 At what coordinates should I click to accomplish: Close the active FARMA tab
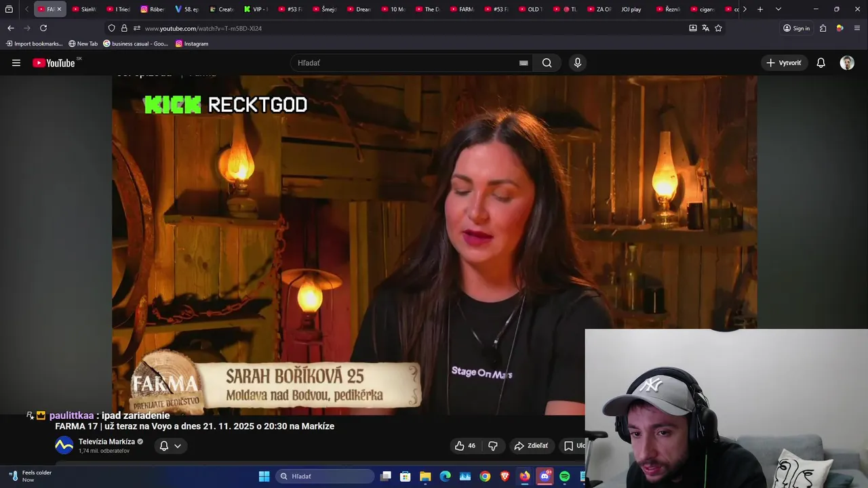[59, 9]
